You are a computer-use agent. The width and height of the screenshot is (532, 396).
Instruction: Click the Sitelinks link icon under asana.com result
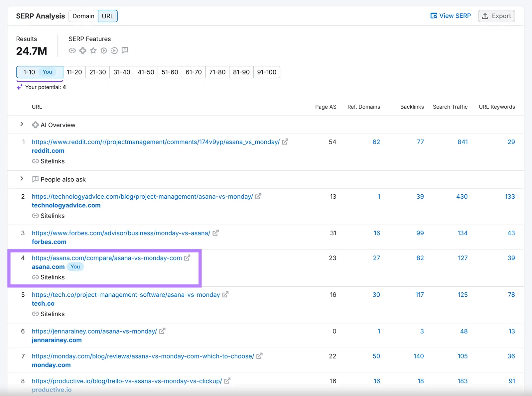tap(35, 277)
